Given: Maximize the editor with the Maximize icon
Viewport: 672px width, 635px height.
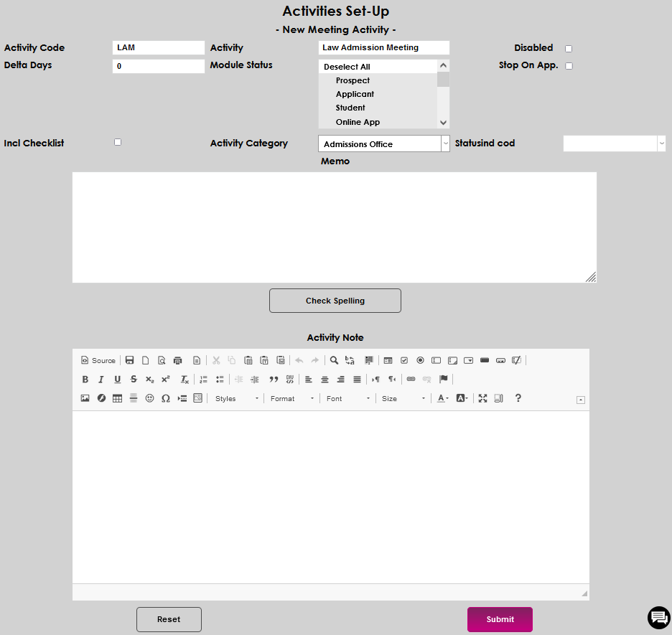Looking at the screenshot, I should point(482,398).
